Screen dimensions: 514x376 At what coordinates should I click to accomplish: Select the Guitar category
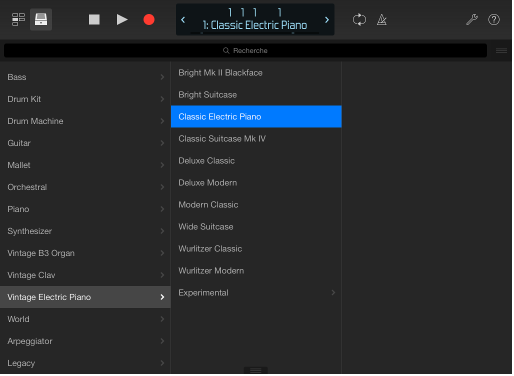[x=85, y=143]
